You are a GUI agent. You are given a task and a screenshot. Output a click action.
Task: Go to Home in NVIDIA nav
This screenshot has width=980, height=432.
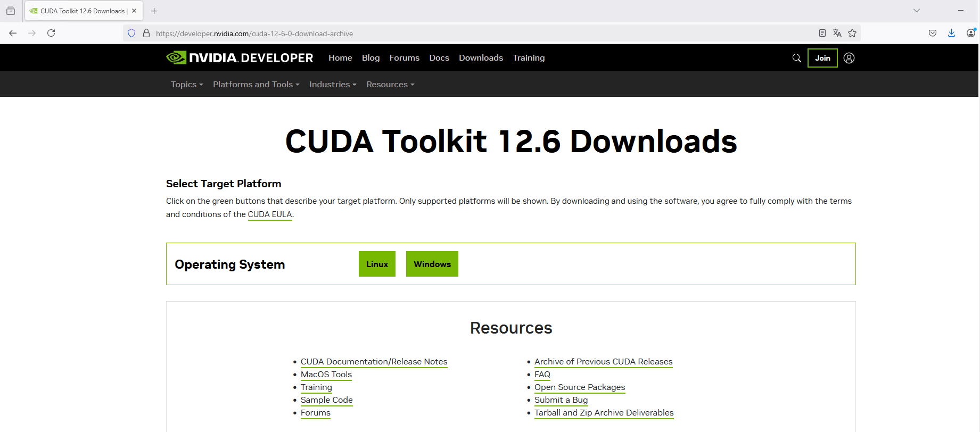340,57
